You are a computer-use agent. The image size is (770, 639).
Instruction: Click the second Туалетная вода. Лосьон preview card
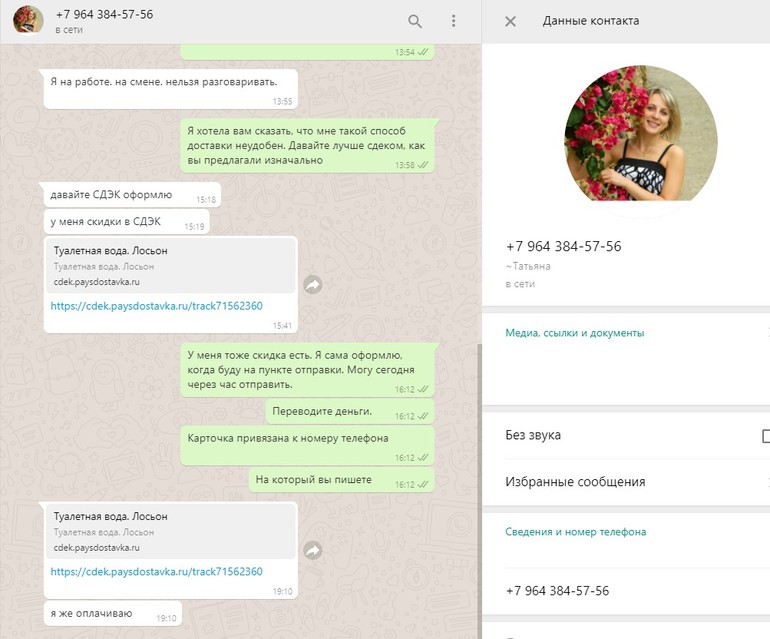(171, 531)
